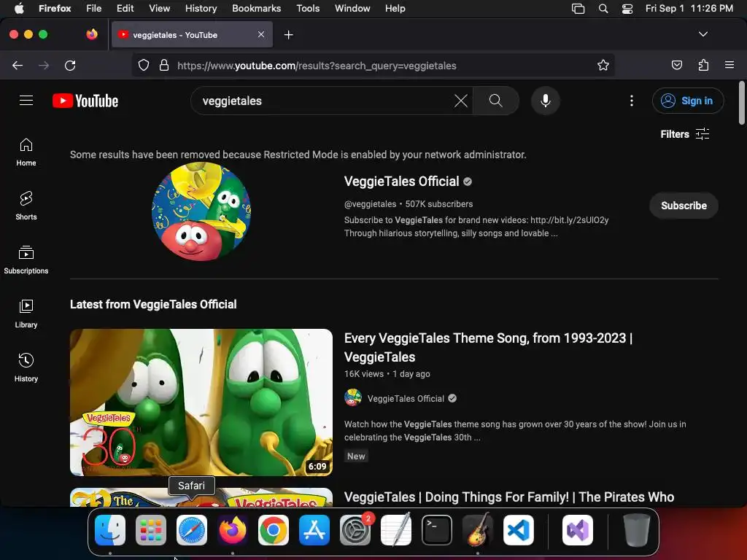The width and height of the screenshot is (747, 560).
Task: Open the Window menu
Action: (352, 9)
